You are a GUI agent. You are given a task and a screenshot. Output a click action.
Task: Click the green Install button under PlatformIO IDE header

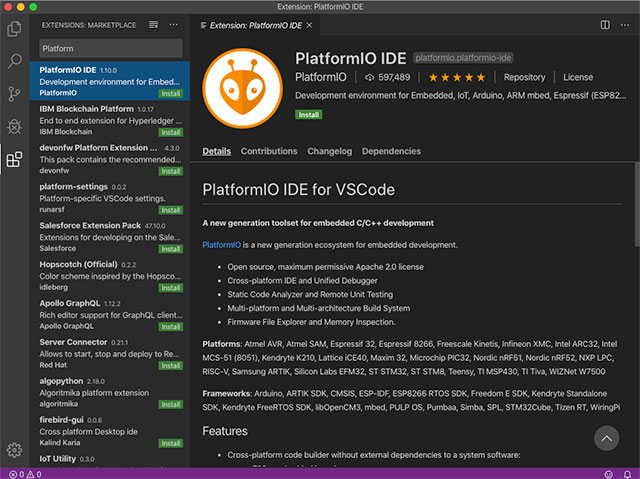(x=309, y=115)
